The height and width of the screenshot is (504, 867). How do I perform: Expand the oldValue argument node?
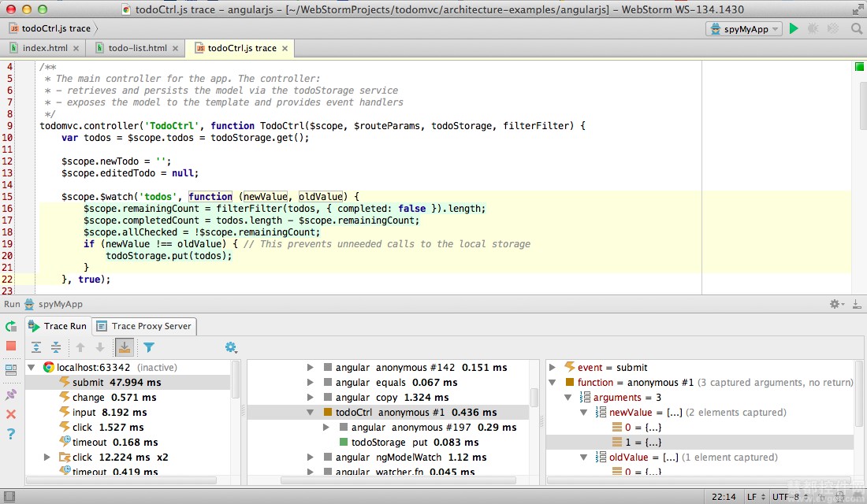pyautogui.click(x=582, y=457)
